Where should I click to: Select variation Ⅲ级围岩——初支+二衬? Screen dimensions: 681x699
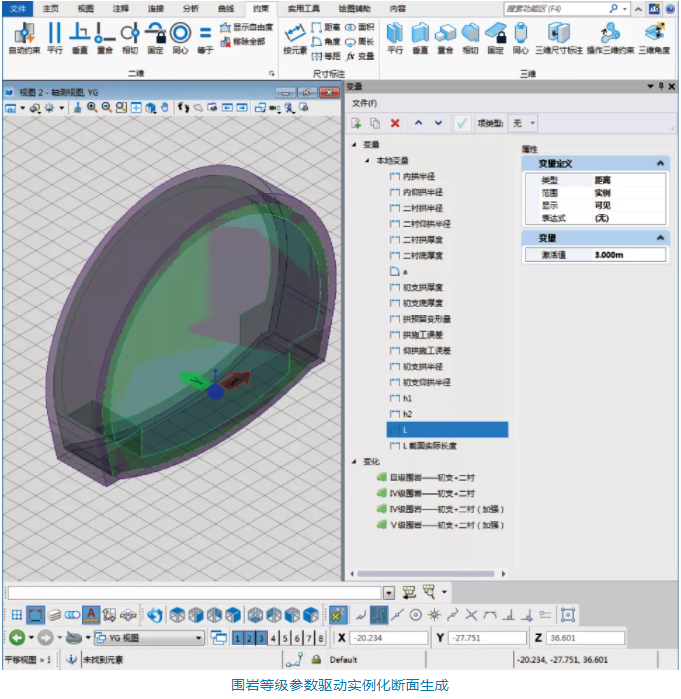tap(426, 477)
